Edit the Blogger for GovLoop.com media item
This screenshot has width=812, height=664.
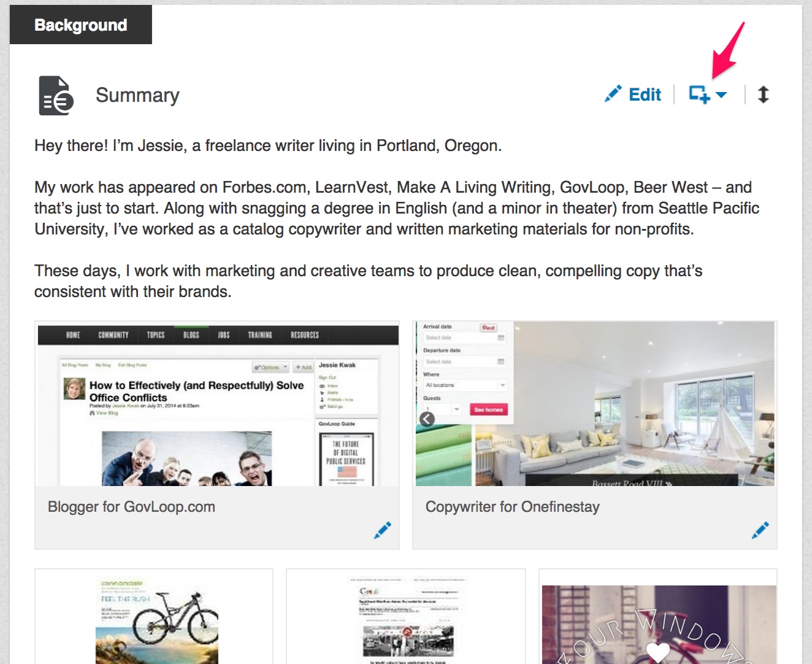click(383, 530)
